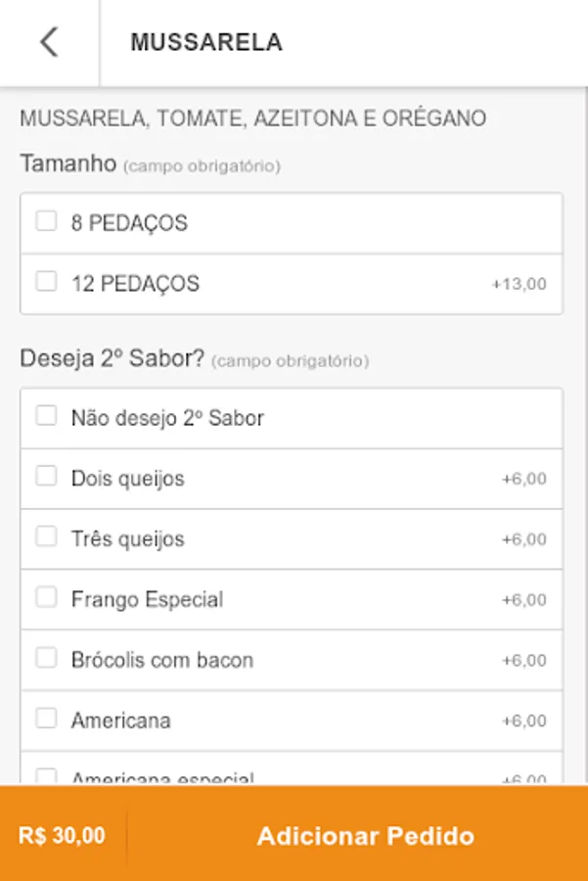
Task: Tap the back arrow icon
Action: 49,42
